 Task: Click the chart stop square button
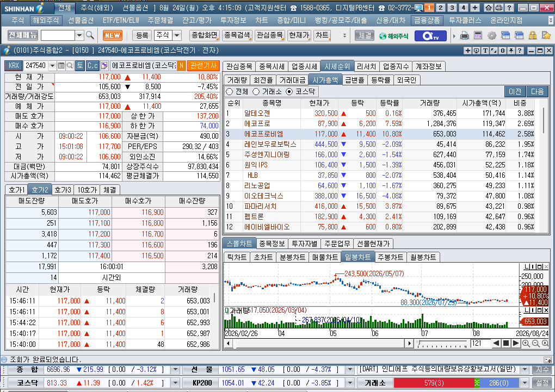(x=506, y=343)
